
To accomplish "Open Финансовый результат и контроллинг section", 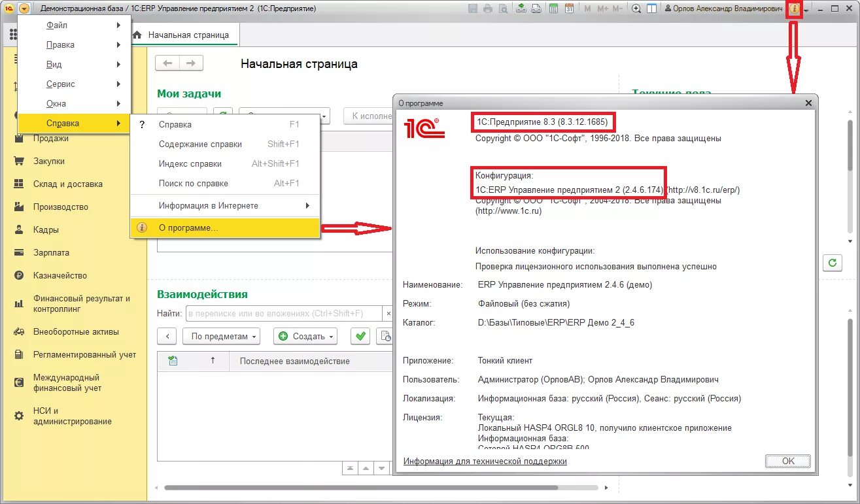I will pos(81,303).
